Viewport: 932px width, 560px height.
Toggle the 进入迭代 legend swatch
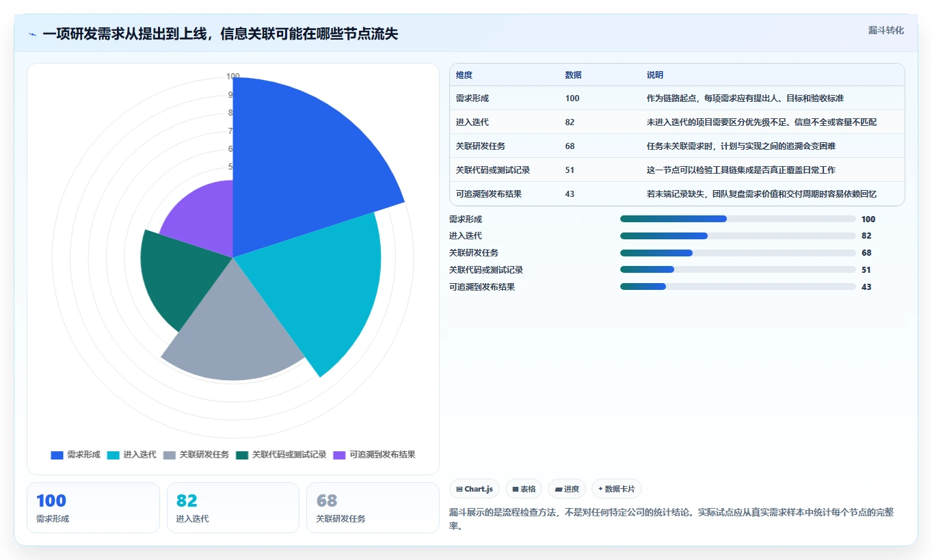pos(114,455)
